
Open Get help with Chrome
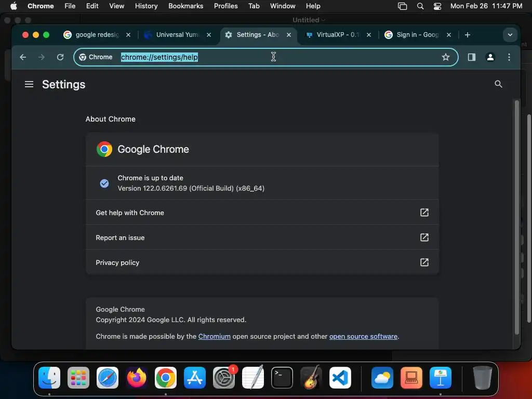(x=262, y=212)
